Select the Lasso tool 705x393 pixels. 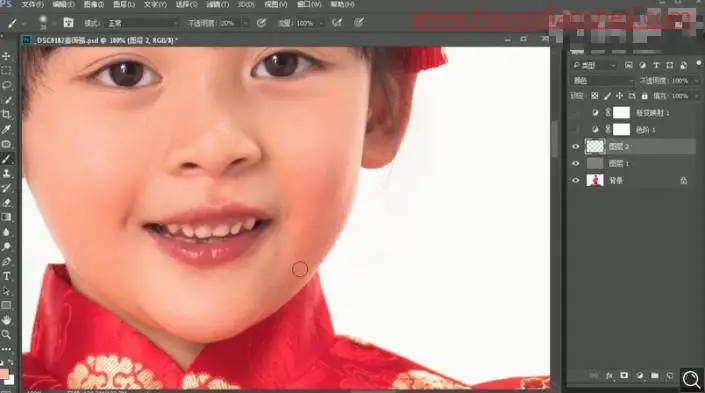[6, 85]
